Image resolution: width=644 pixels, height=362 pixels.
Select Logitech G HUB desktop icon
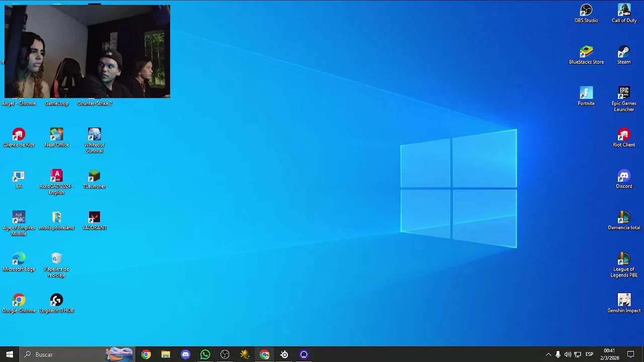(x=56, y=303)
